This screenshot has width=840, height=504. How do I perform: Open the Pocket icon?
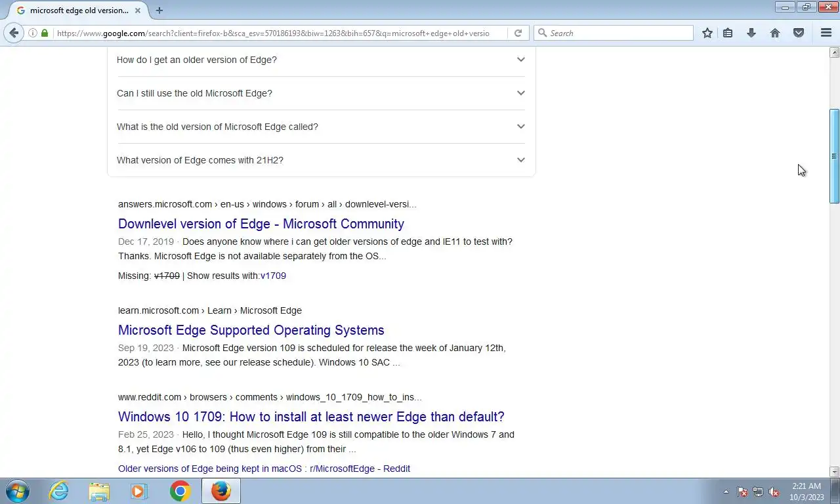(x=799, y=33)
